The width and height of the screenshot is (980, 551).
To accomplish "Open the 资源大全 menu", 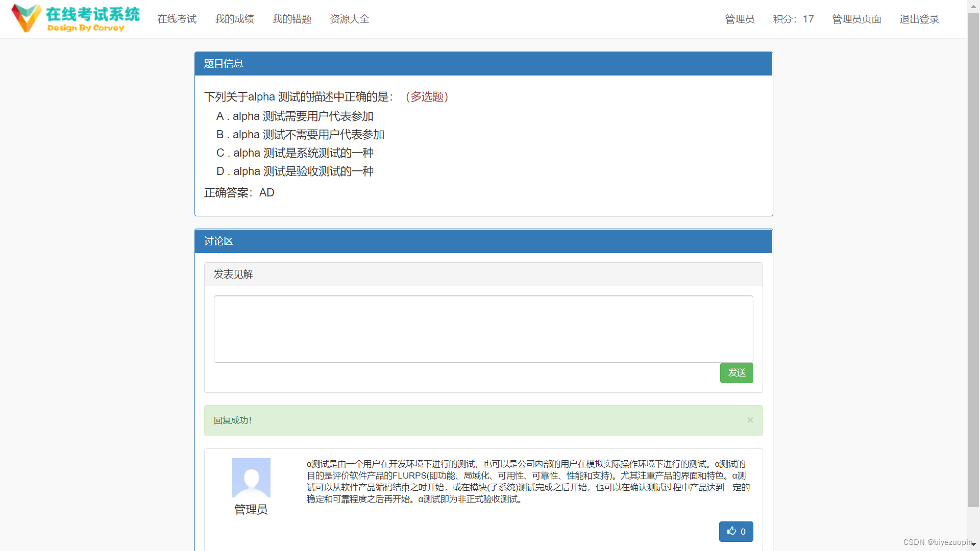I will pos(349,19).
